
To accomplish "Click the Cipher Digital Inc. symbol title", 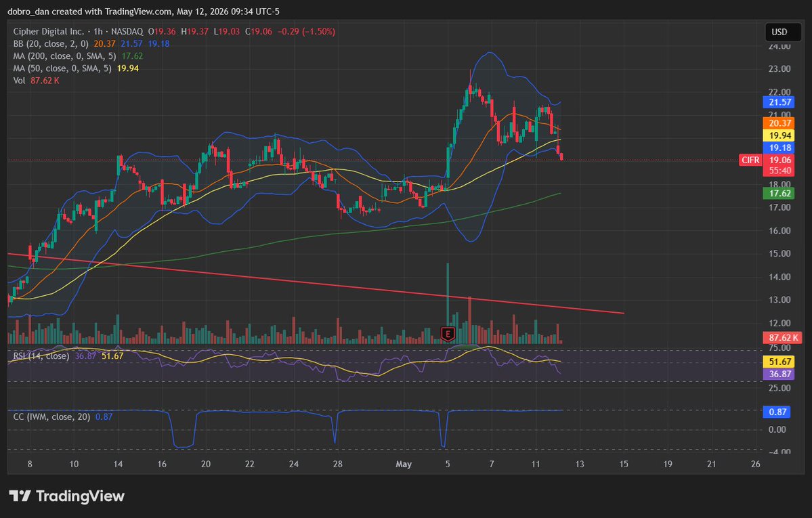I will coord(48,32).
